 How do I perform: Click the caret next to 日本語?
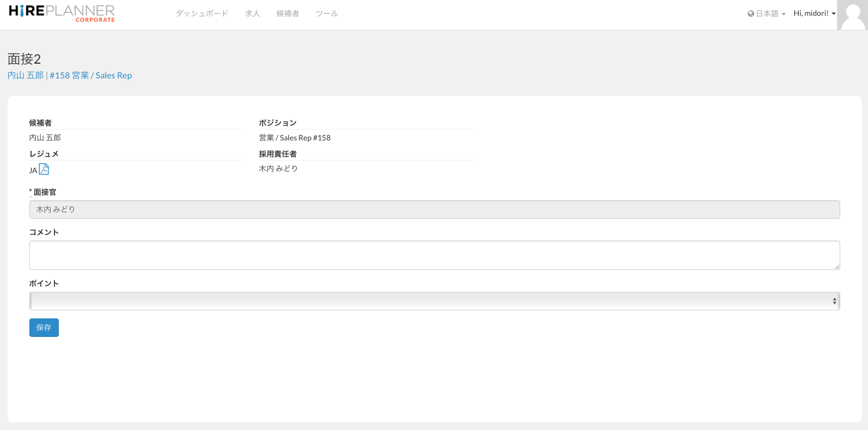pyautogui.click(x=784, y=15)
